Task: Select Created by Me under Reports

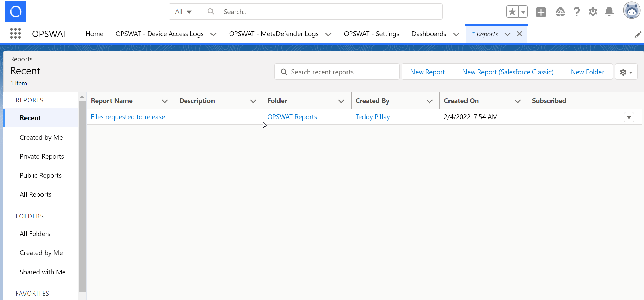Action: click(x=41, y=137)
